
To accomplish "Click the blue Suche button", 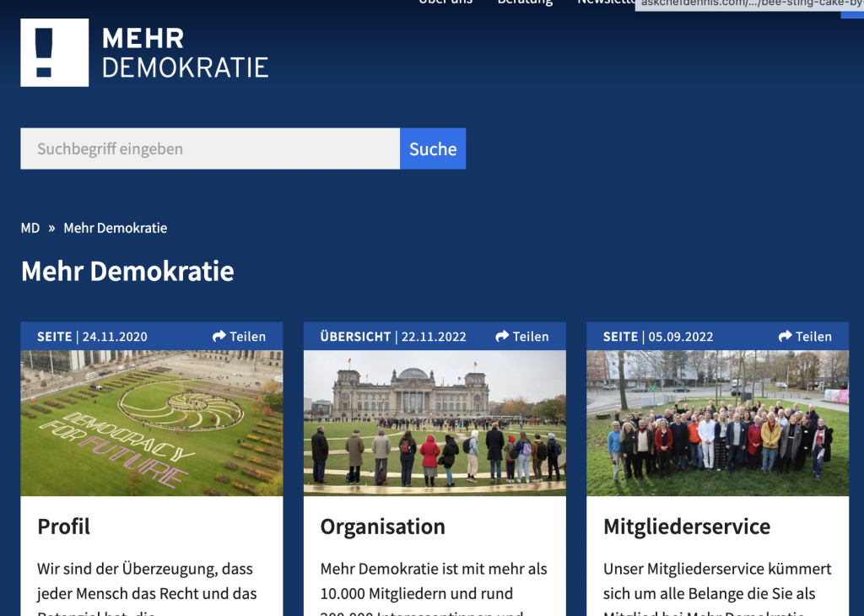I will tap(433, 149).
